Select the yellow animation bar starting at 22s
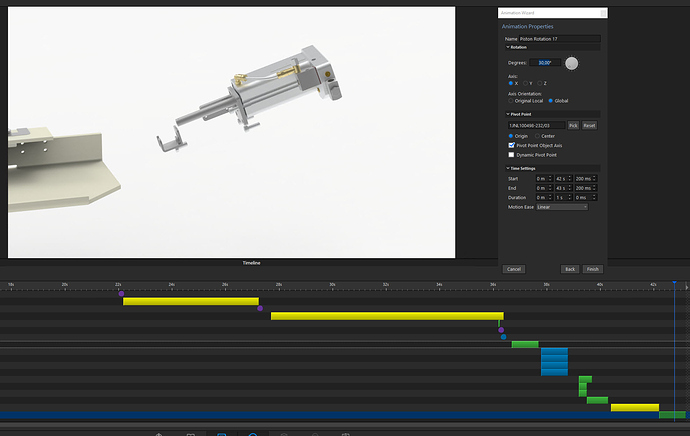Image resolution: width=690 pixels, height=436 pixels. 191,301
